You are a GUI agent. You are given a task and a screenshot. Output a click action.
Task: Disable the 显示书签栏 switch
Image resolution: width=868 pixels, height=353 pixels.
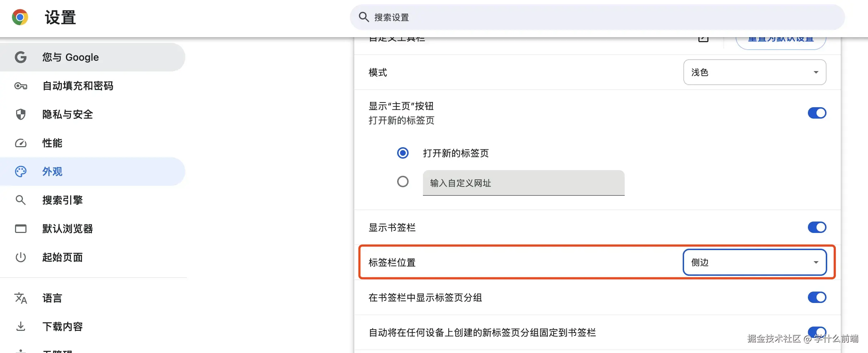[x=817, y=227]
